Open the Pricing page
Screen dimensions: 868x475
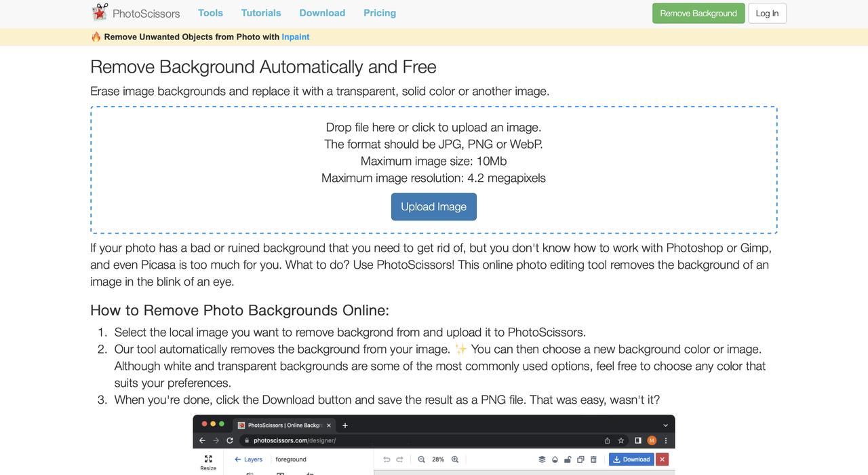point(380,13)
